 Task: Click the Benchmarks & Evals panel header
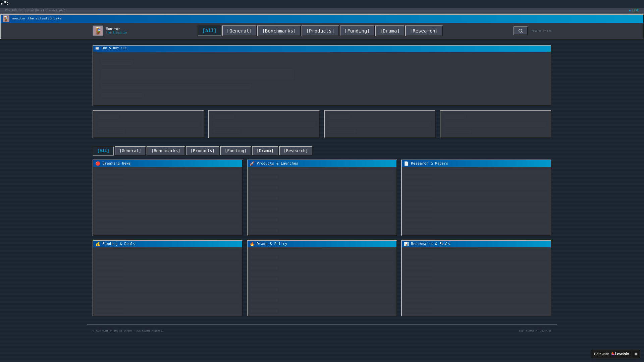(476, 244)
